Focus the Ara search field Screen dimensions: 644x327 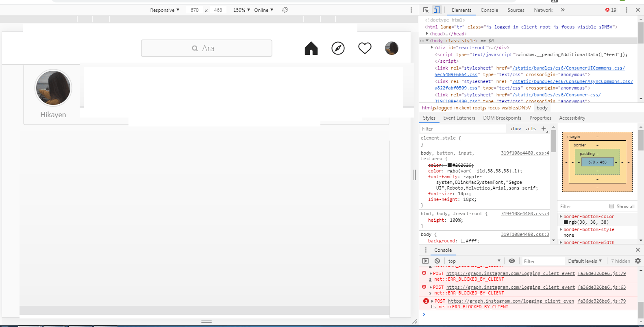point(207,48)
